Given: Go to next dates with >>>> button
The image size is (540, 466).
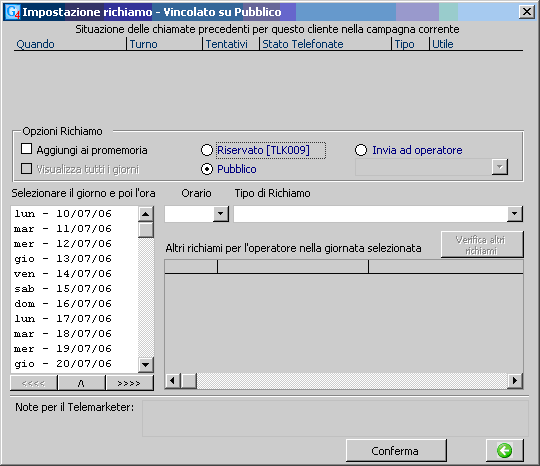Looking at the screenshot, I should (129, 383).
